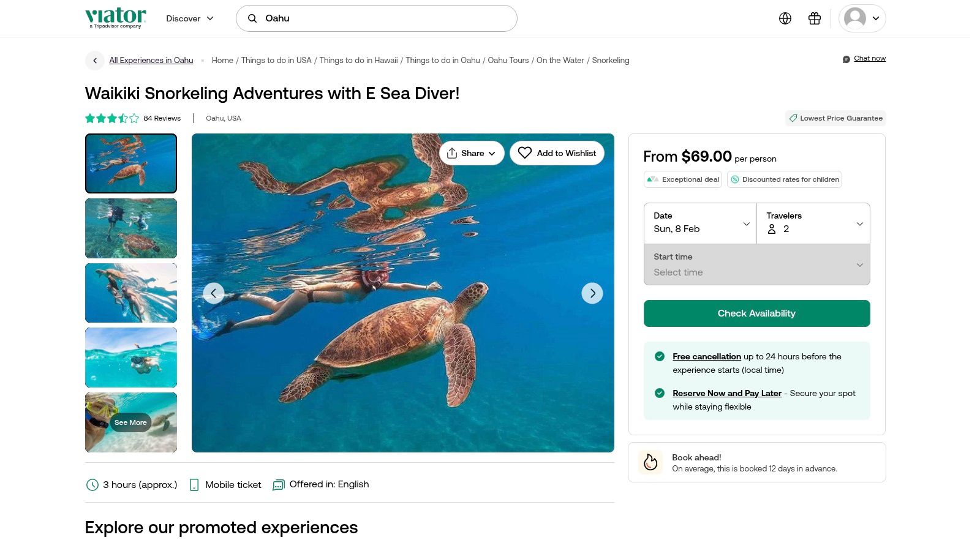The width and height of the screenshot is (980, 551).
Task: Open the Date dropdown showing Sun, 8 Feb
Action: (x=700, y=223)
